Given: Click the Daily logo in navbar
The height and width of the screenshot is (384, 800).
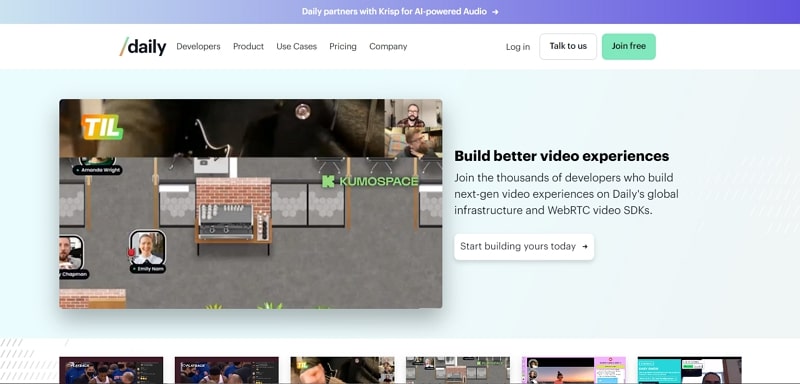Looking at the screenshot, I should pos(143,46).
